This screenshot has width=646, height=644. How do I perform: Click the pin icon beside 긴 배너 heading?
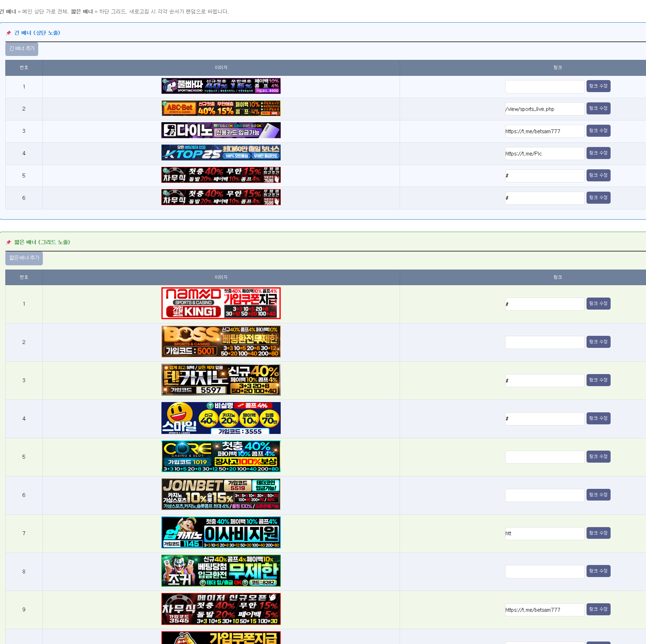[8, 33]
